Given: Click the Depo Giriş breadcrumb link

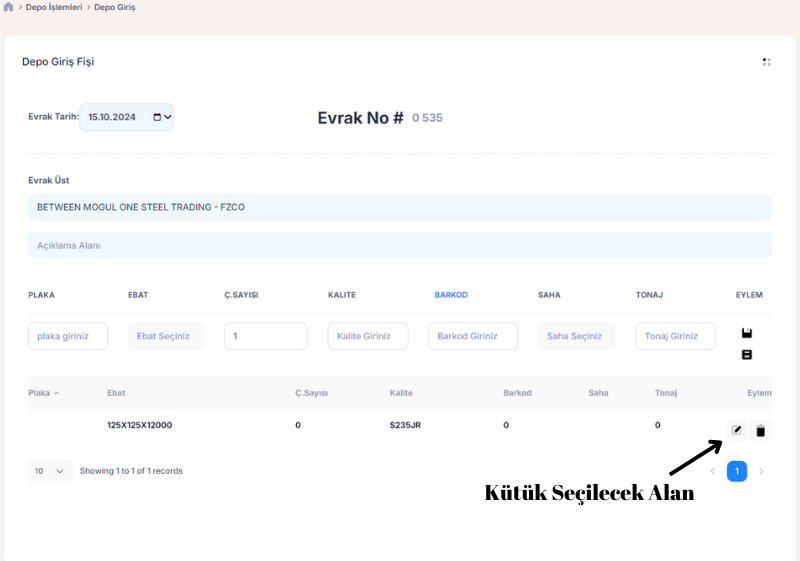Looking at the screenshot, I should pyautogui.click(x=115, y=7).
